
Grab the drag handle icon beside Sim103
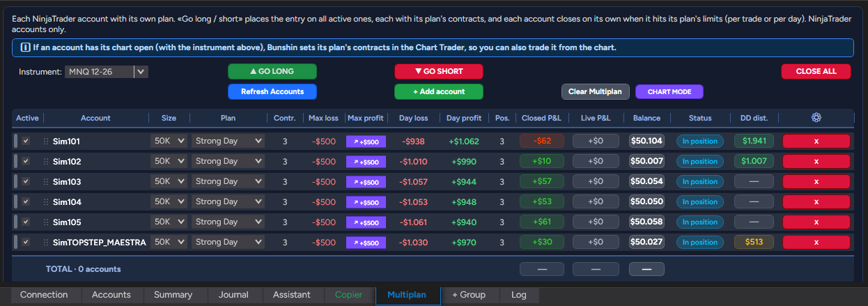coord(47,181)
